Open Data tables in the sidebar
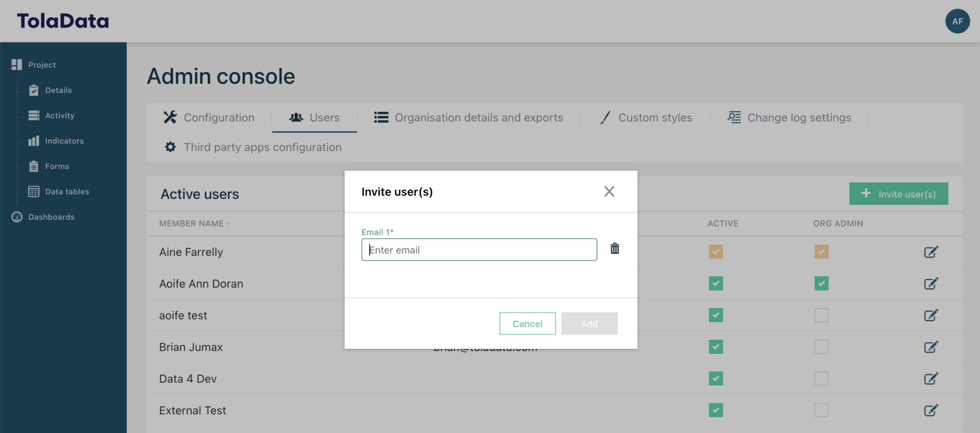 pos(58,191)
